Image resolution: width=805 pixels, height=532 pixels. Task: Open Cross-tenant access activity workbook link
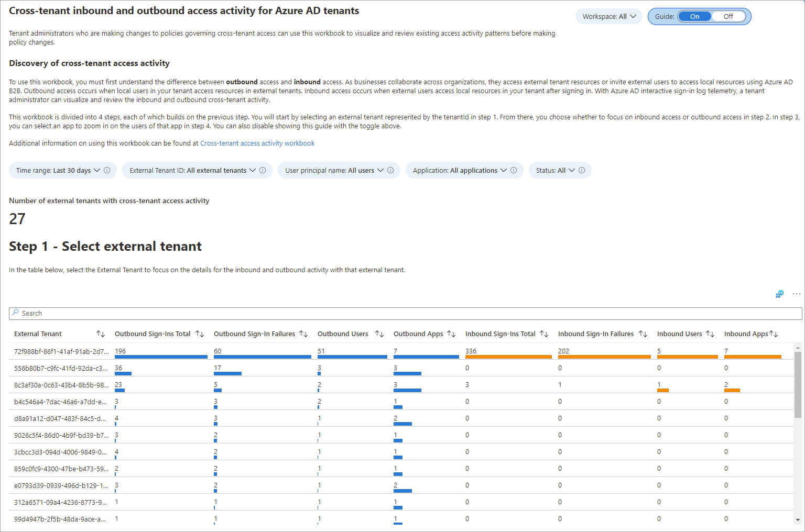257,143
